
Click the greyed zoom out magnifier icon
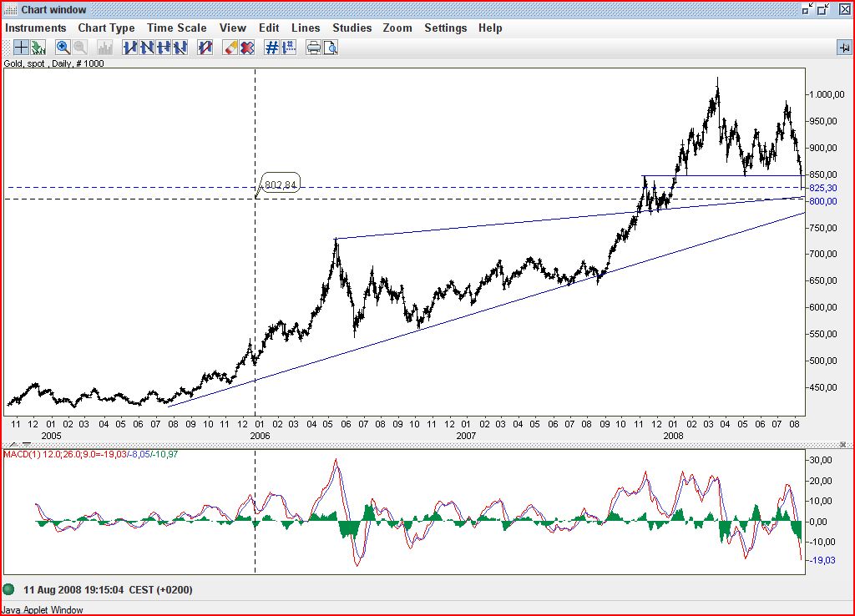pyautogui.click(x=79, y=48)
